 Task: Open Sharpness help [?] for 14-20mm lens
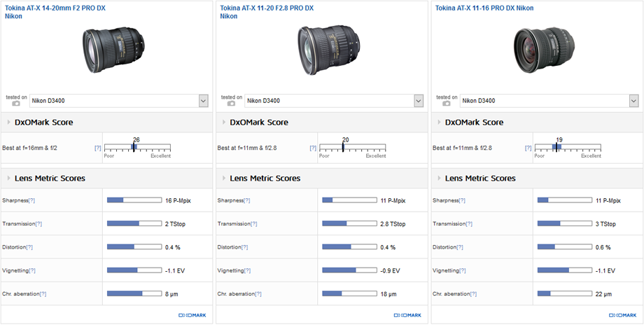(31, 200)
